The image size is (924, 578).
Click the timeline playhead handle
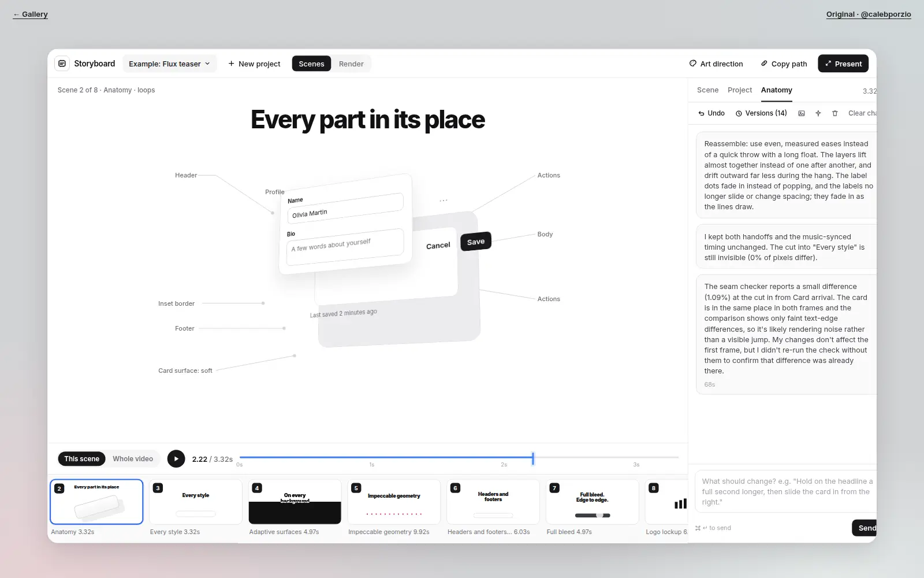(533, 458)
